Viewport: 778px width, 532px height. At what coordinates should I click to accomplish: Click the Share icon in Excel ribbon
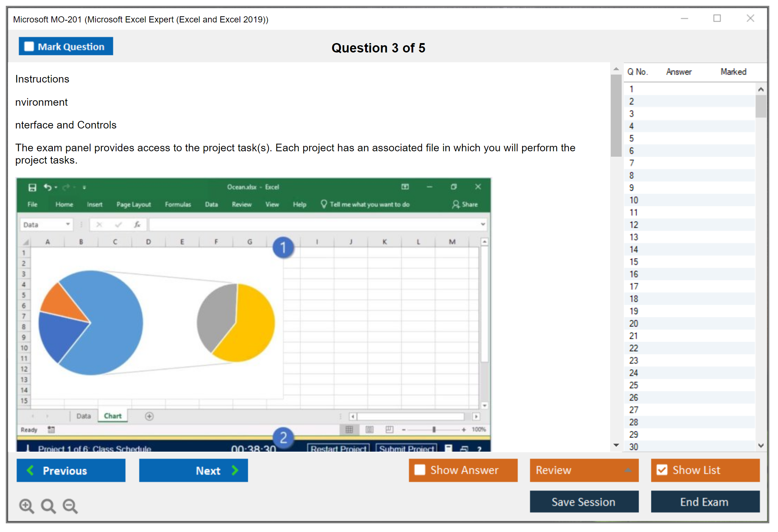click(x=456, y=204)
